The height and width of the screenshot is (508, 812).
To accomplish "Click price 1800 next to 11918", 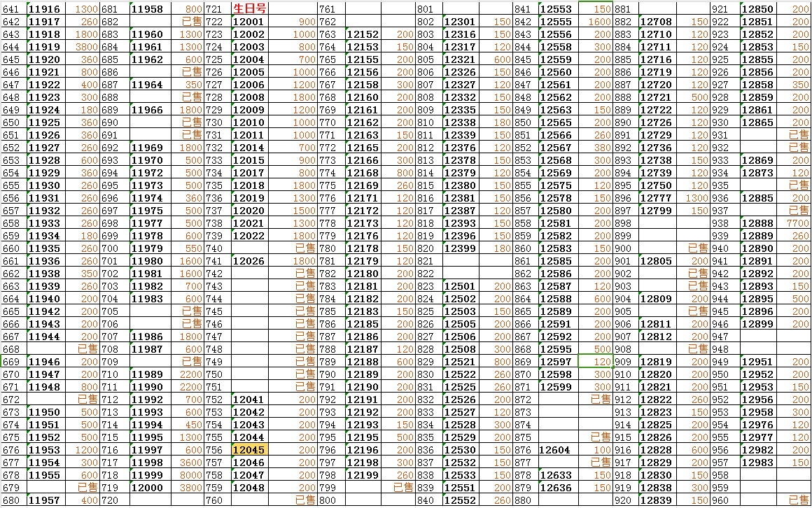I will pyautogui.click(x=81, y=34).
